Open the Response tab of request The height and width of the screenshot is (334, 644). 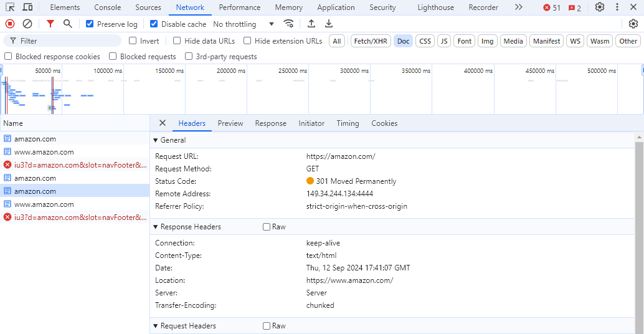[271, 123]
